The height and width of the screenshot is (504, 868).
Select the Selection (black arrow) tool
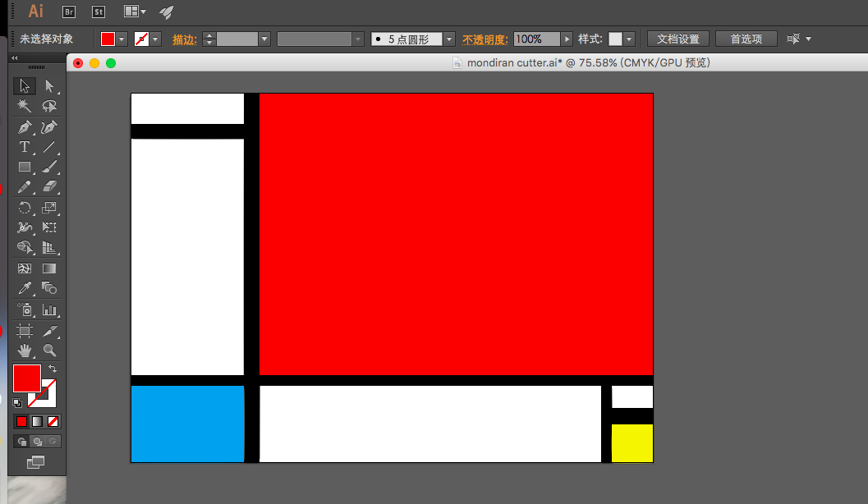[x=25, y=85]
